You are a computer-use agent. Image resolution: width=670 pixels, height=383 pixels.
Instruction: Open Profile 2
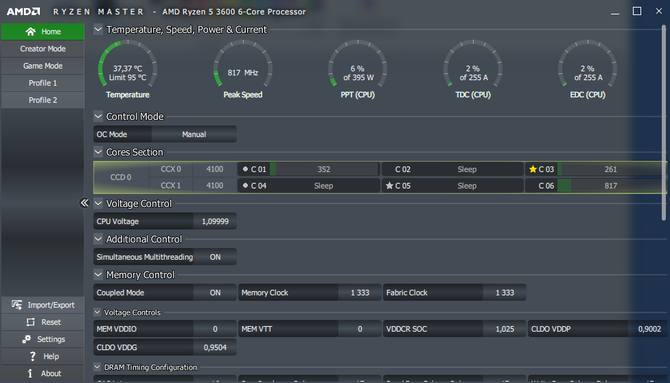pos(43,100)
